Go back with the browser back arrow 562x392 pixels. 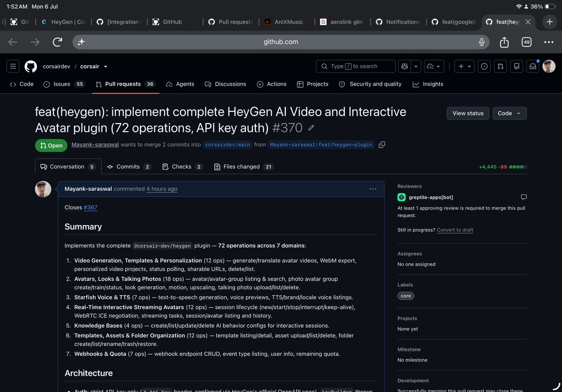click(13, 42)
